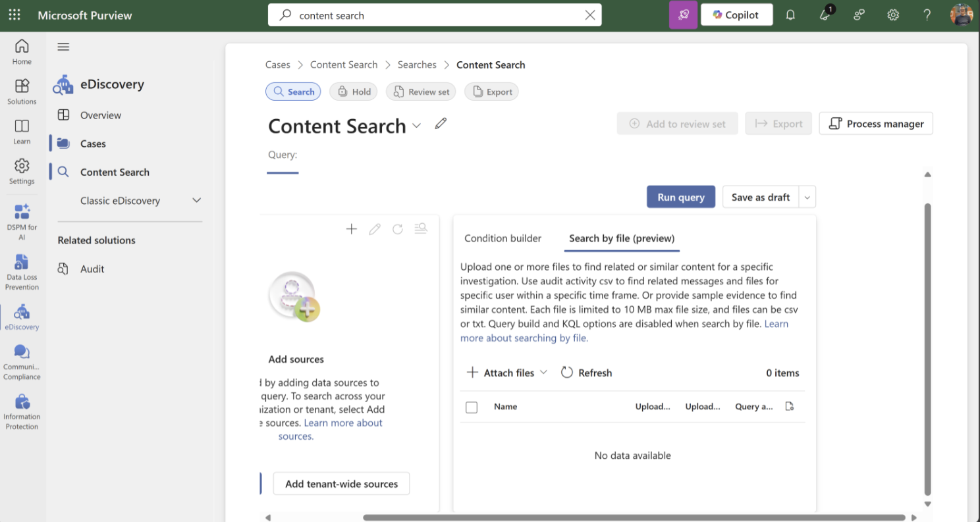Open Learn more about sources link
The width and height of the screenshot is (980, 522).
click(330, 429)
